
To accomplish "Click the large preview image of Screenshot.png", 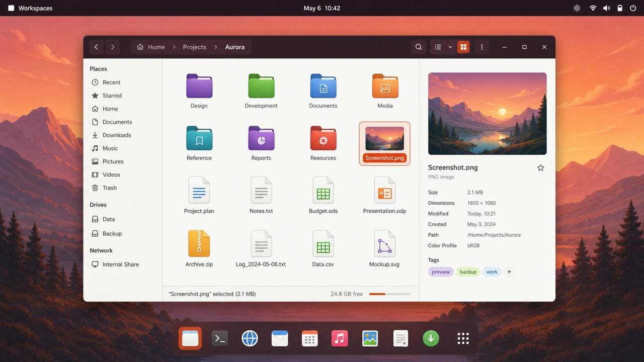I will point(488,114).
